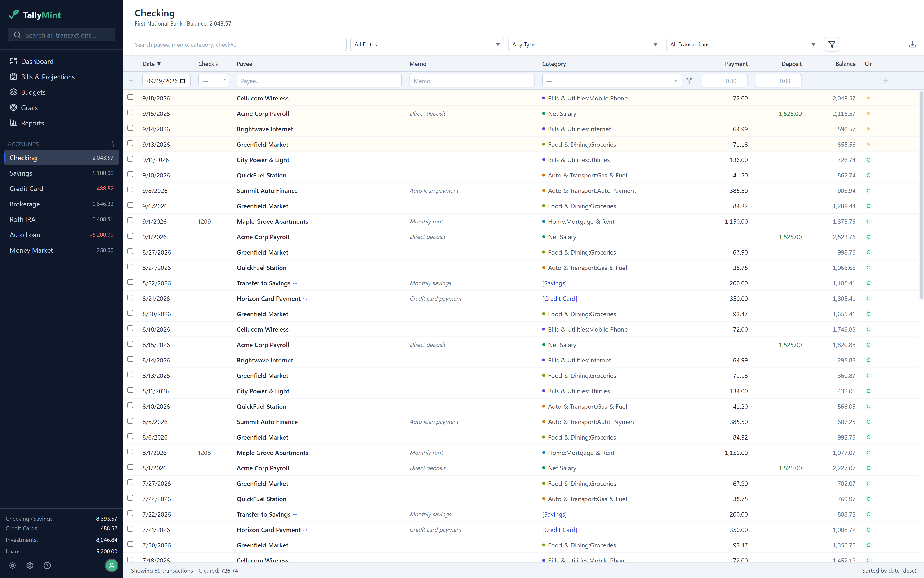The width and height of the screenshot is (924, 578).
Task: Toggle cleared mark on 9/10/2026 QuickFuel Station
Action: point(868,175)
